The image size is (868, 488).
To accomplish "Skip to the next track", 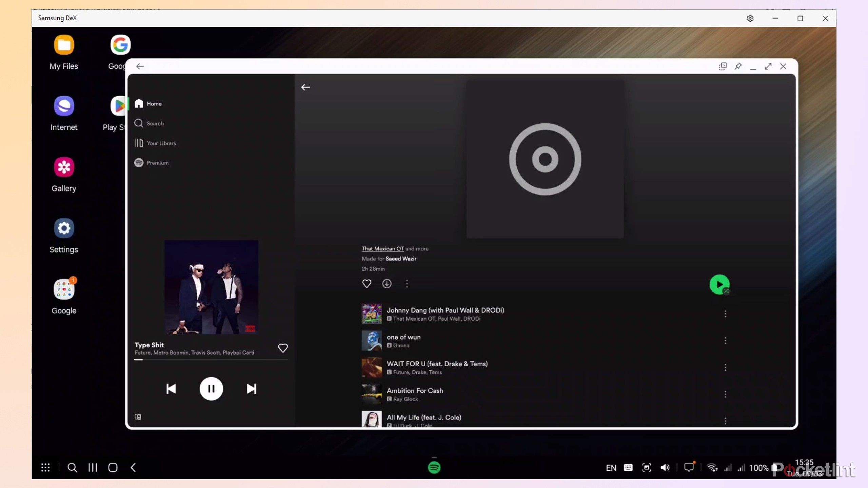I will pyautogui.click(x=251, y=389).
